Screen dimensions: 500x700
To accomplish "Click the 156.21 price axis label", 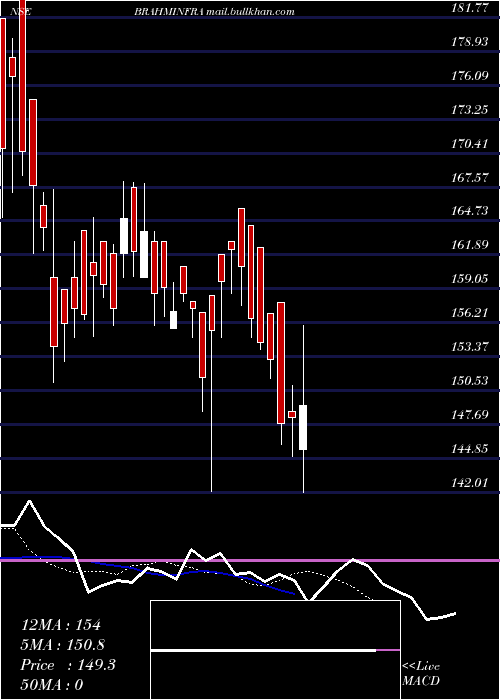I will [x=469, y=312].
